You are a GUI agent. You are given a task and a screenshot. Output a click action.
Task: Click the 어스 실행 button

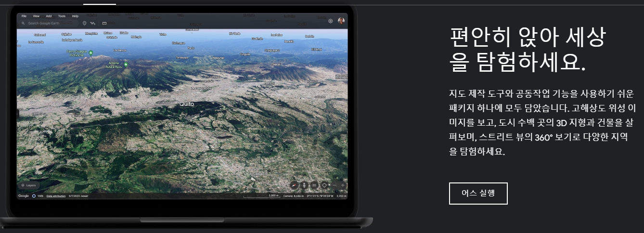(x=478, y=193)
